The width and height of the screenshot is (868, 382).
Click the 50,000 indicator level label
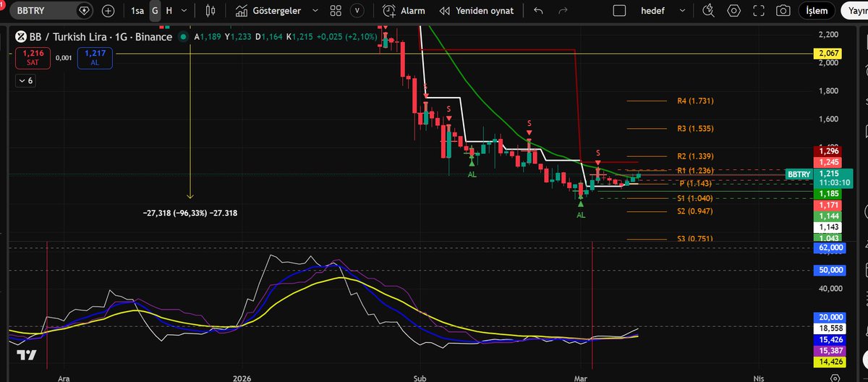pyautogui.click(x=830, y=270)
